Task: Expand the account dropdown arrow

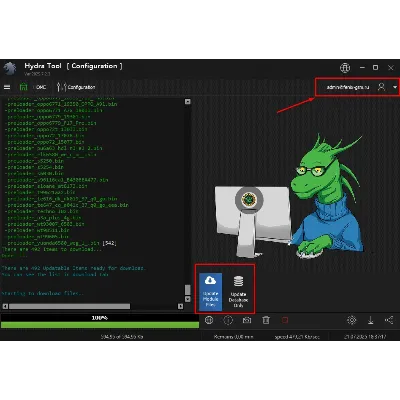Action: coord(395,87)
